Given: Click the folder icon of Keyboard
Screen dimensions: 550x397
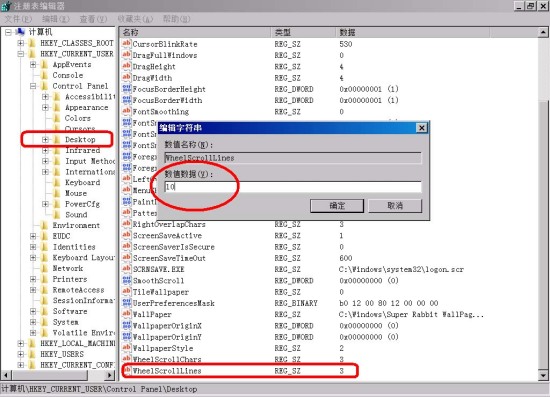Looking at the screenshot, I should [x=57, y=182].
